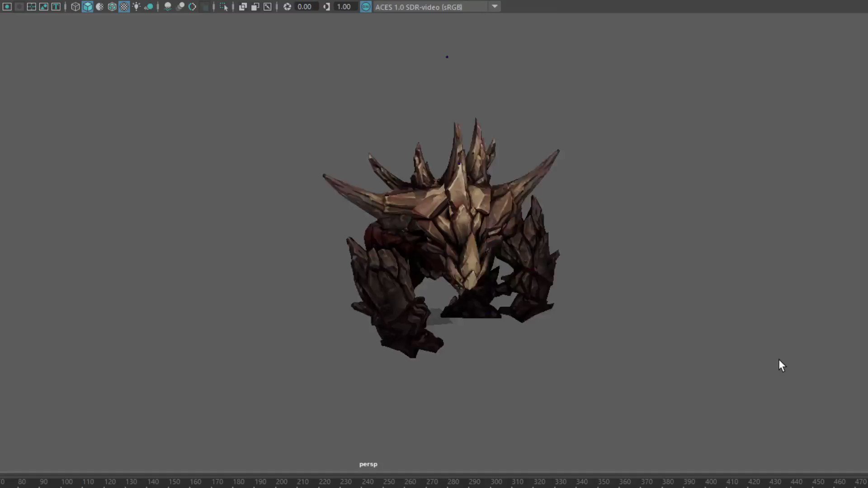Click the Gamma value field 1.00

coord(345,7)
